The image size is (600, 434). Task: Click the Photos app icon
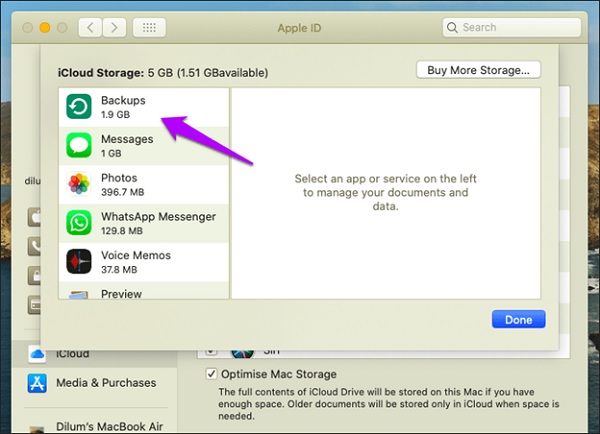coord(79,185)
